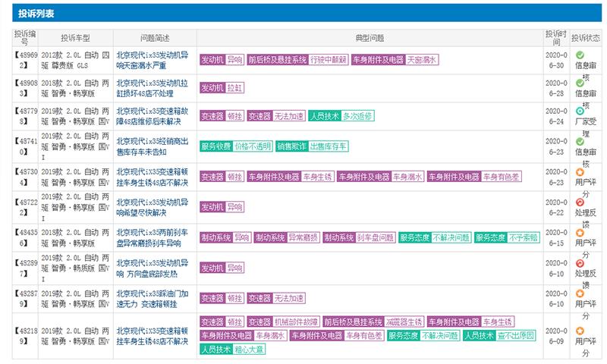607x364 pixels.
Task: Click the 投诉状态 column header
Action: click(586, 38)
